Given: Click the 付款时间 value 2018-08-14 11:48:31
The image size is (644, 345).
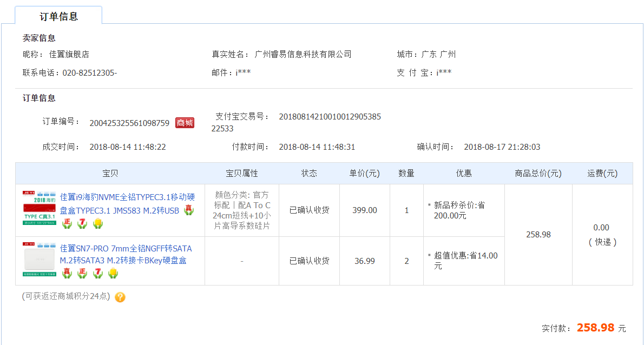Looking at the screenshot, I should (x=317, y=147).
